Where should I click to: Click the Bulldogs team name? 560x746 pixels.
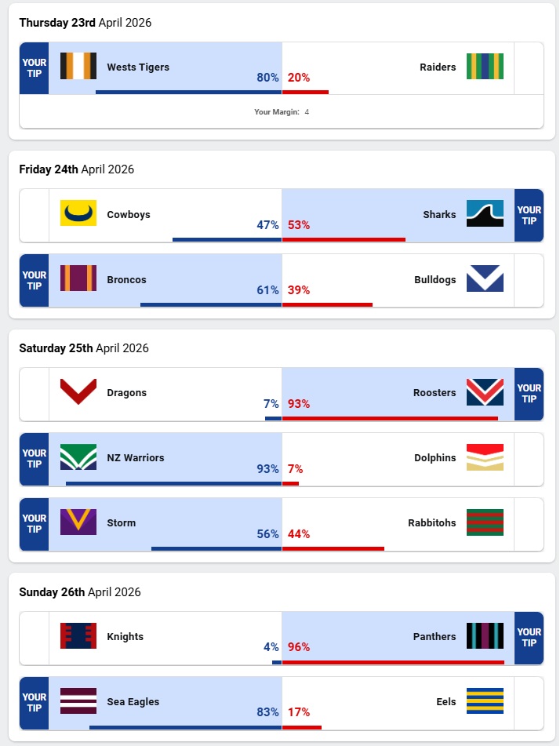click(435, 279)
